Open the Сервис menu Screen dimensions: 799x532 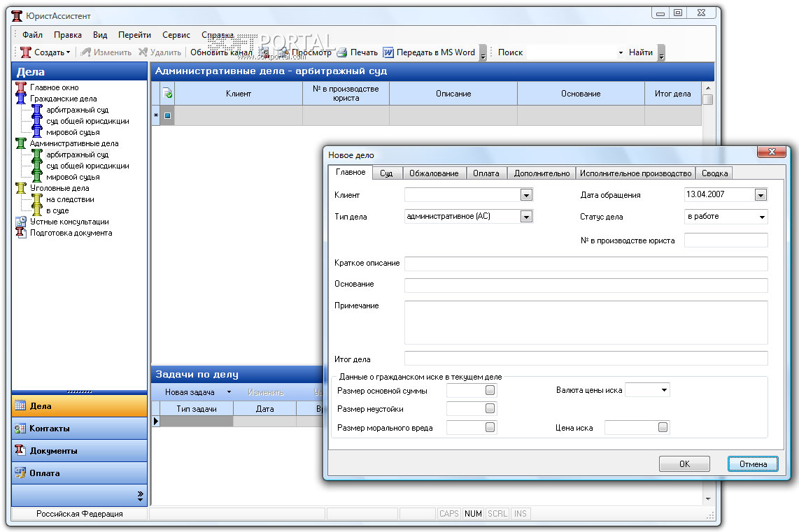tap(176, 35)
